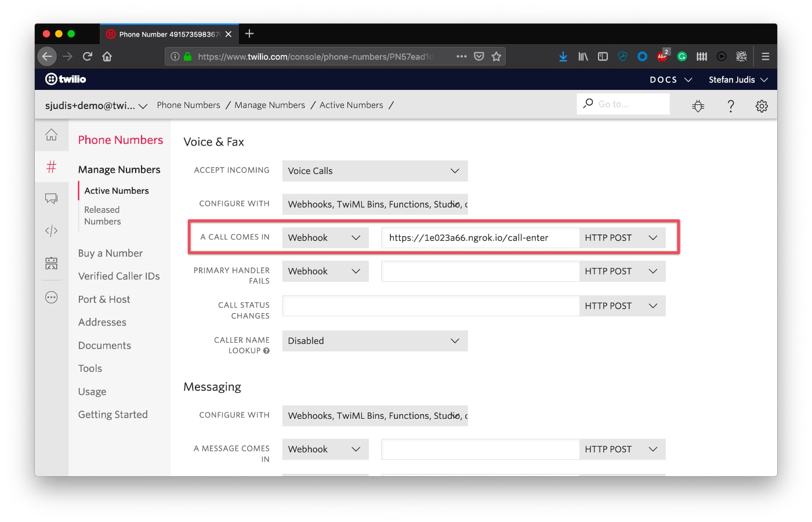Open a new browser tab
Viewport: 812px width, 522px height.
(249, 34)
